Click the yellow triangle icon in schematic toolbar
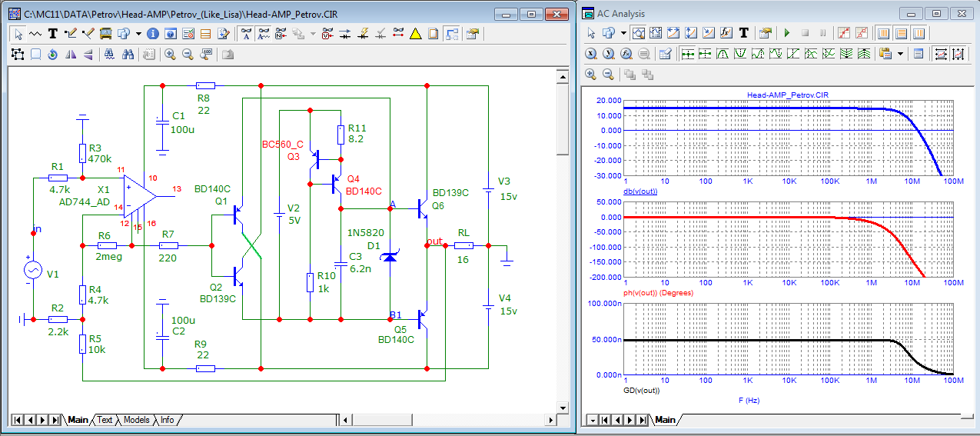Image resolution: width=980 pixels, height=436 pixels. [x=415, y=34]
